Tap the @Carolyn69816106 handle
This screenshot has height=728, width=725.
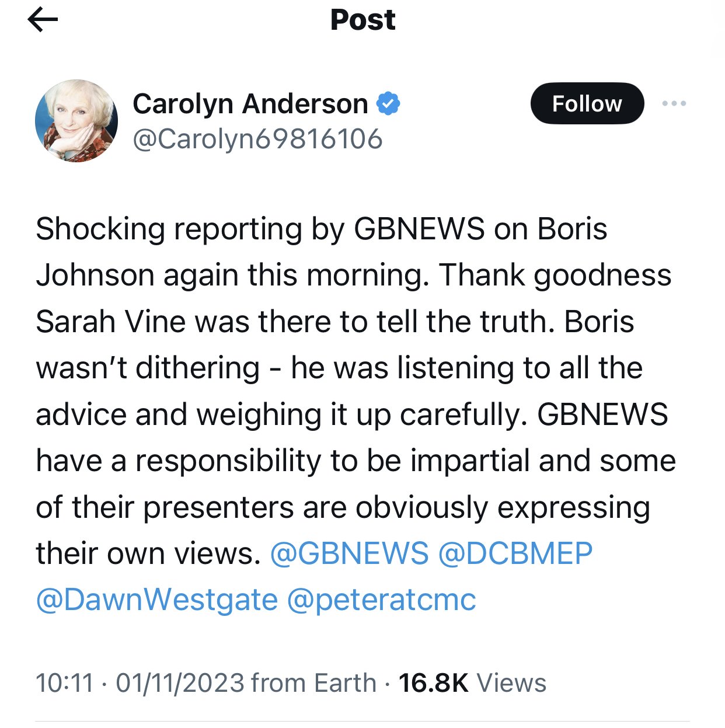[257, 139]
